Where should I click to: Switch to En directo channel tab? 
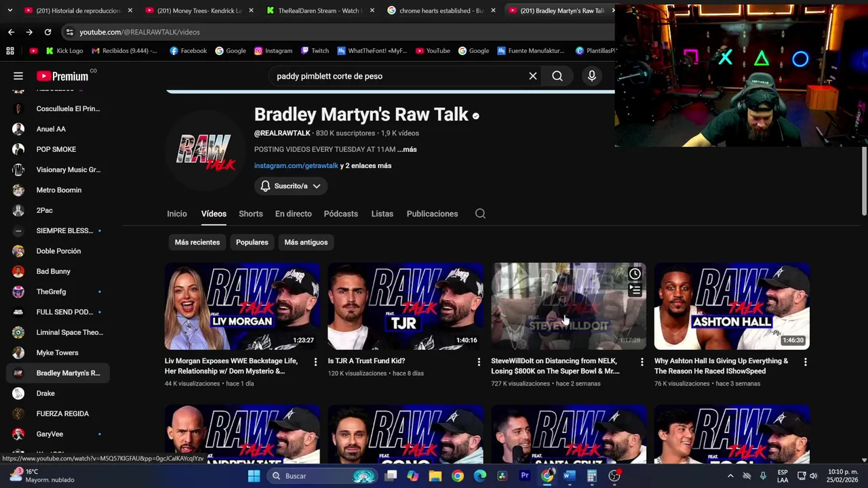pos(294,213)
